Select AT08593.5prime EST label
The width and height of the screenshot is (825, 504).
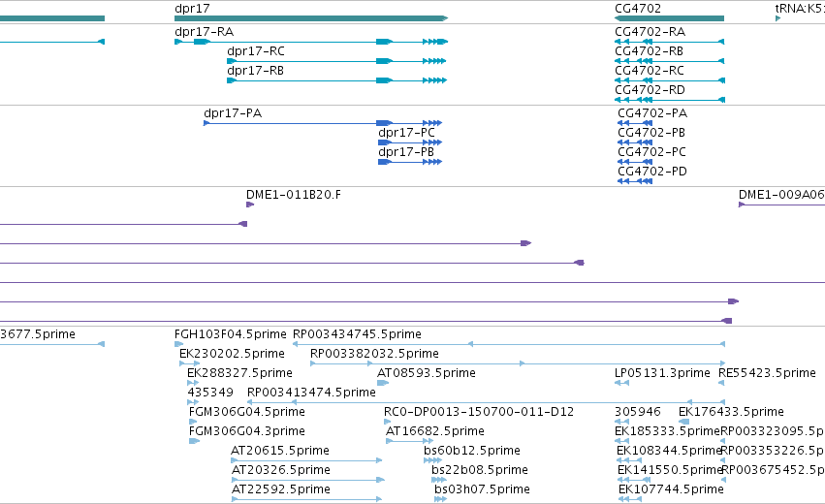pos(427,373)
